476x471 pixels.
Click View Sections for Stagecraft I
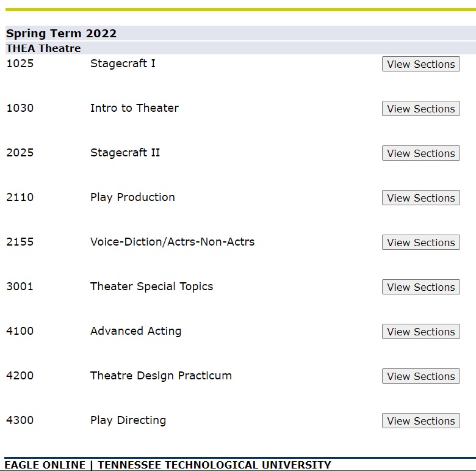coord(420,64)
